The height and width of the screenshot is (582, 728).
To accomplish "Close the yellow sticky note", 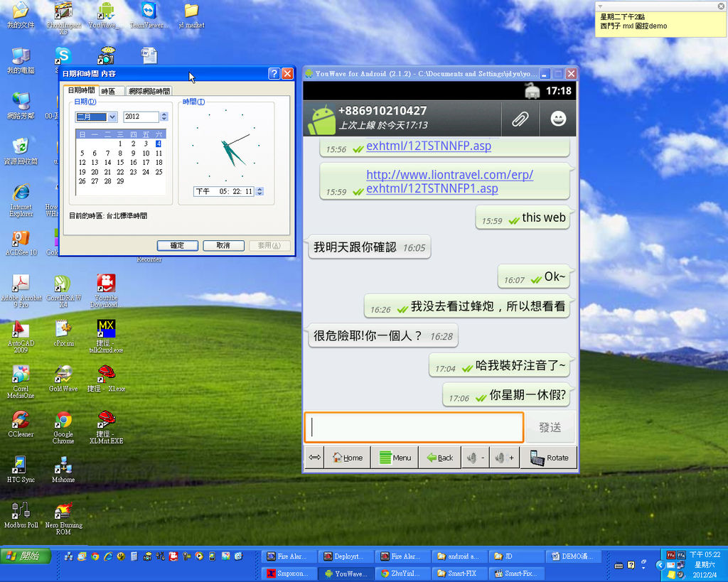I will pyautogui.click(x=722, y=6).
